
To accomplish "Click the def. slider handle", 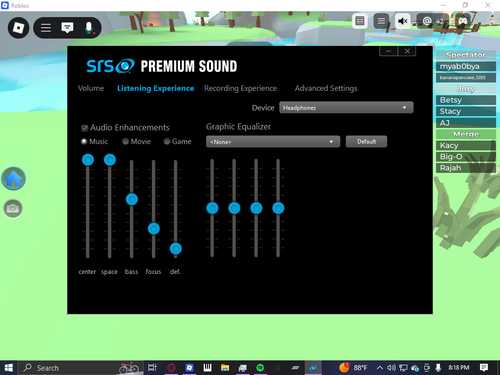I will (x=176, y=249).
